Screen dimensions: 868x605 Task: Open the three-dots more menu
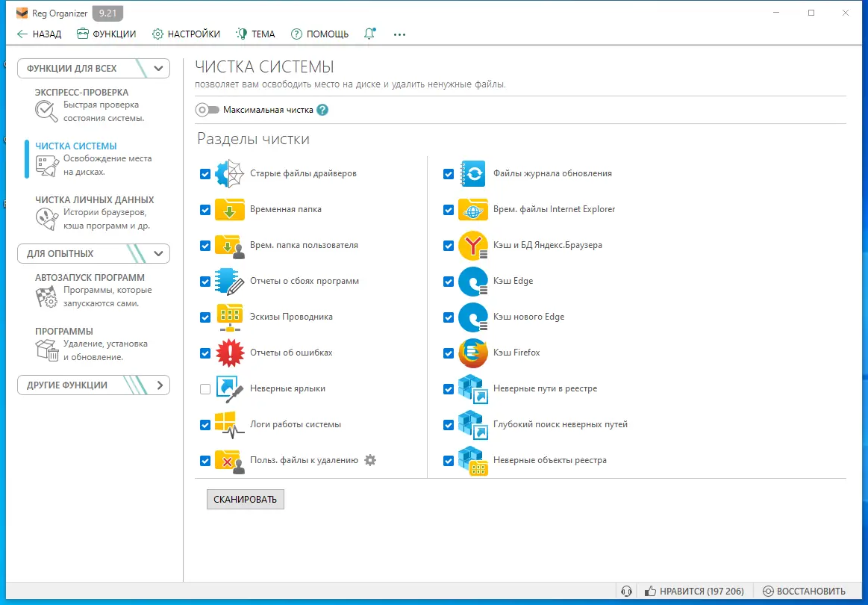click(400, 34)
